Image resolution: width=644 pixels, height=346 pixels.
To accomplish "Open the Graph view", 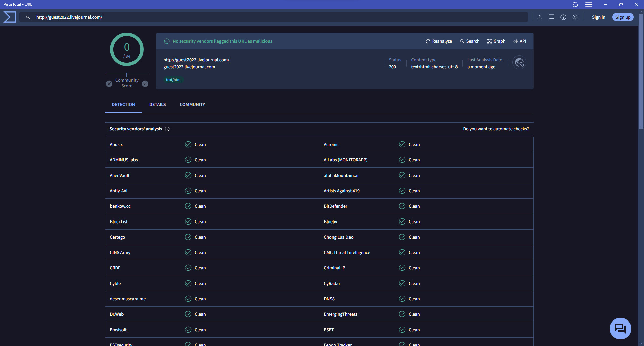I will pyautogui.click(x=496, y=41).
